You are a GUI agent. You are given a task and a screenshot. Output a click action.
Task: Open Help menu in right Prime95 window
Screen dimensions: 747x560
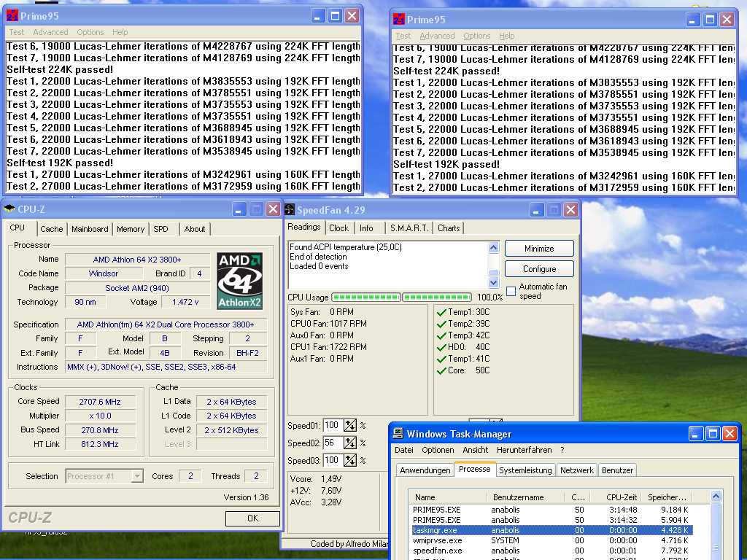[x=506, y=36]
